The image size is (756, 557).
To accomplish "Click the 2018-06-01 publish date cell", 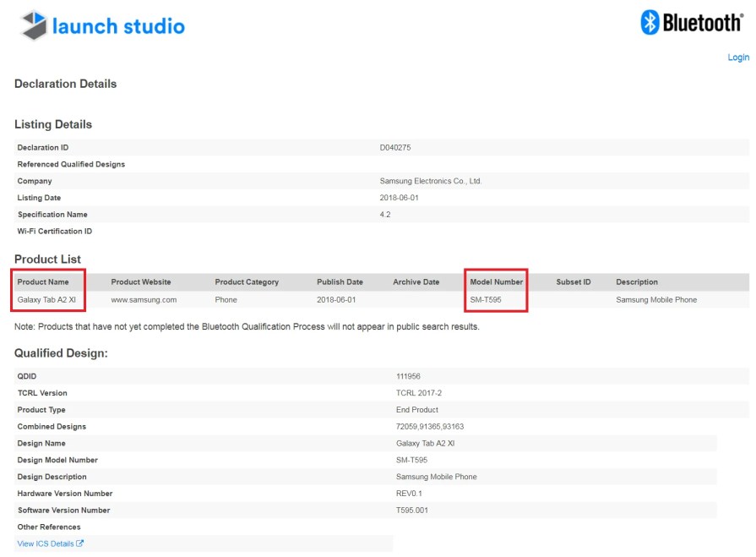I will (x=336, y=299).
